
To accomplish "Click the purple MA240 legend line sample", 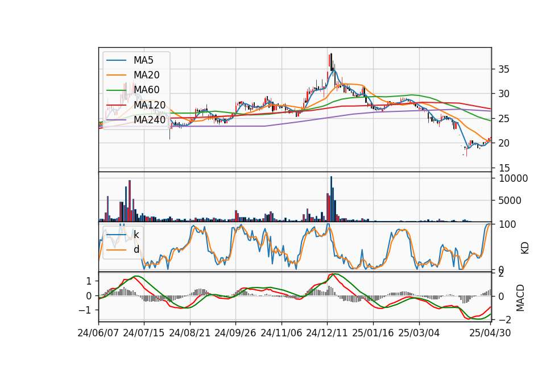I will pos(116,120).
